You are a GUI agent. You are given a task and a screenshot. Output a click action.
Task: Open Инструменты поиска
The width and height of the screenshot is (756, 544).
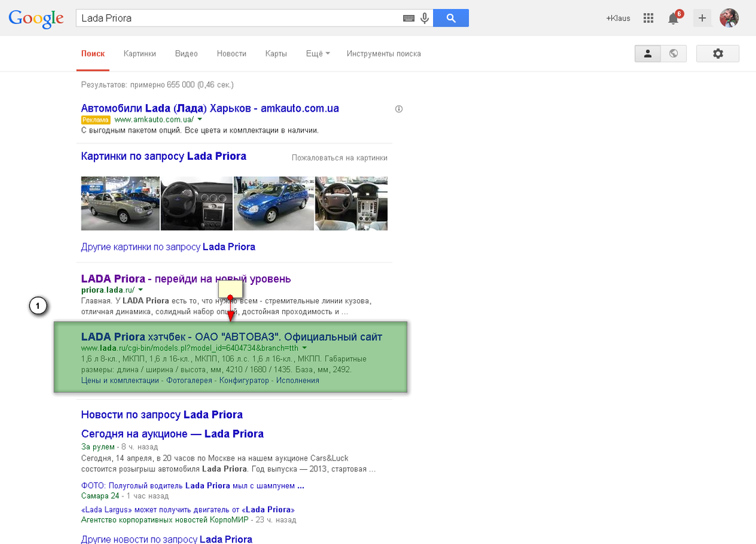pos(384,54)
